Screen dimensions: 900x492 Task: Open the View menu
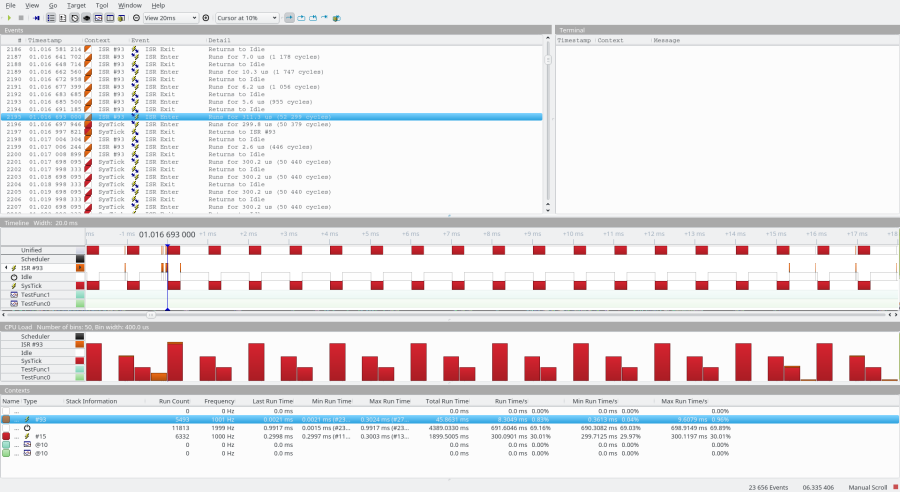click(32, 5)
